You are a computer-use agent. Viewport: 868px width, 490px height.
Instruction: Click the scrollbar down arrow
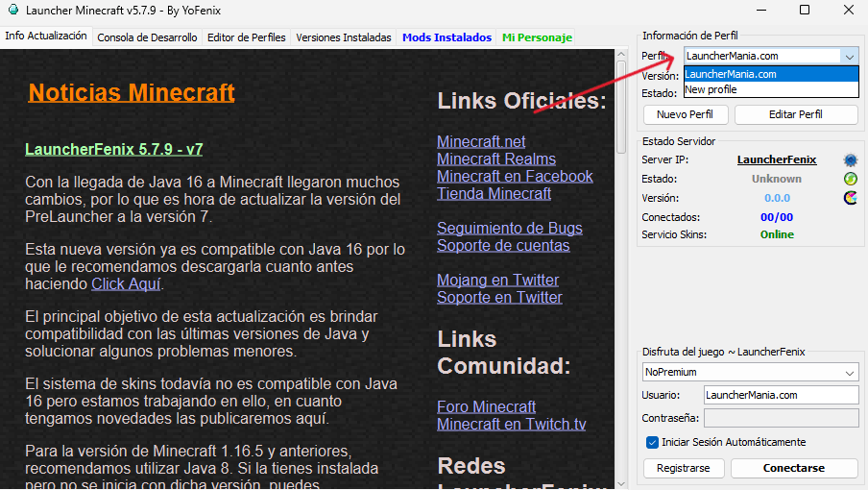coord(621,483)
